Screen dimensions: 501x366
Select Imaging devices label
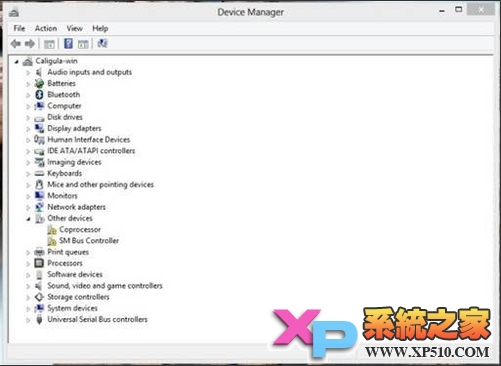(74, 162)
